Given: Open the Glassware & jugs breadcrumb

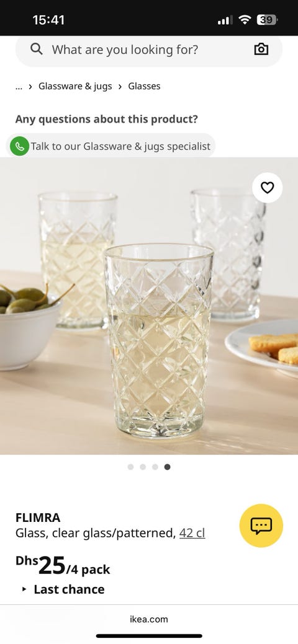Looking at the screenshot, I should click(75, 86).
